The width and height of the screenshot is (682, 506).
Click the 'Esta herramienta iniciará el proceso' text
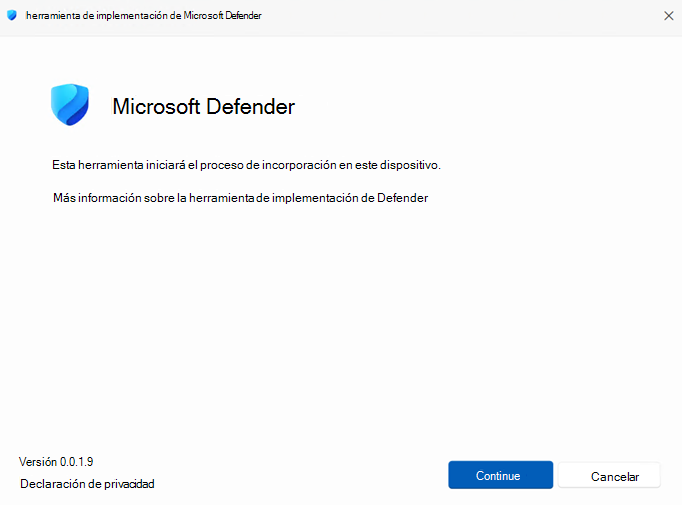(246, 165)
